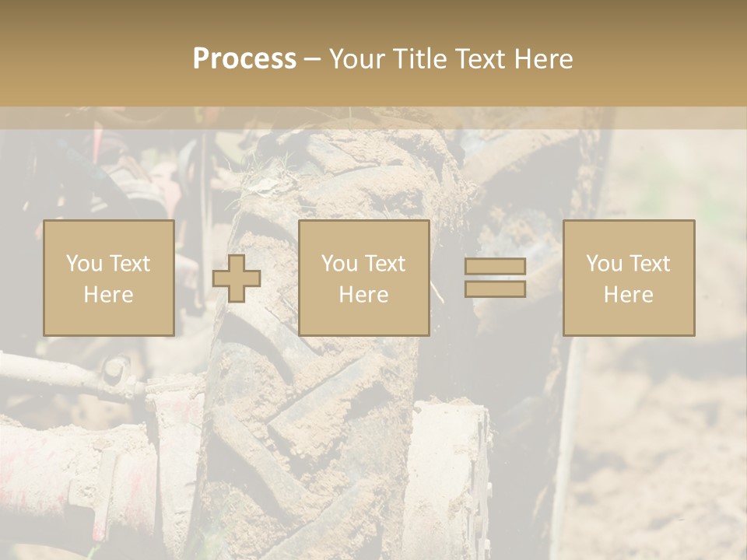Select the leftmost "You Text Here" box
747x560 pixels.
point(108,278)
